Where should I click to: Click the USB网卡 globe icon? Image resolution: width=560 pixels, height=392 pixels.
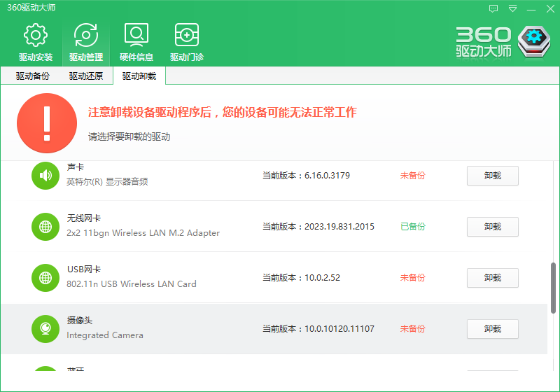click(x=45, y=278)
